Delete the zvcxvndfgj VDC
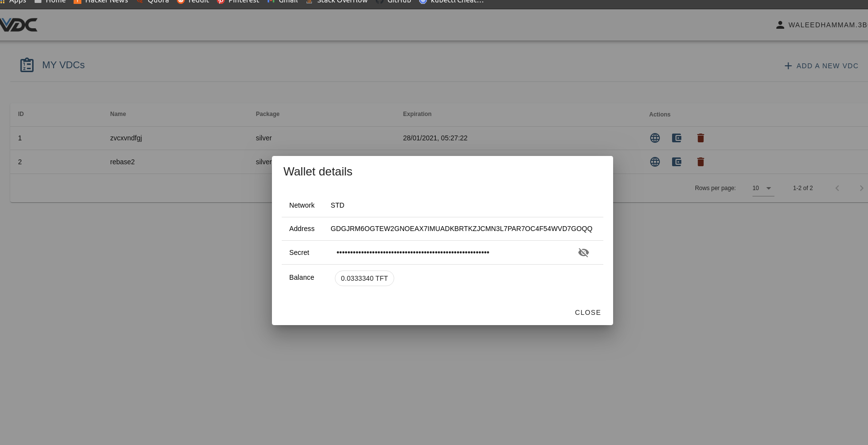868x445 pixels. point(700,138)
